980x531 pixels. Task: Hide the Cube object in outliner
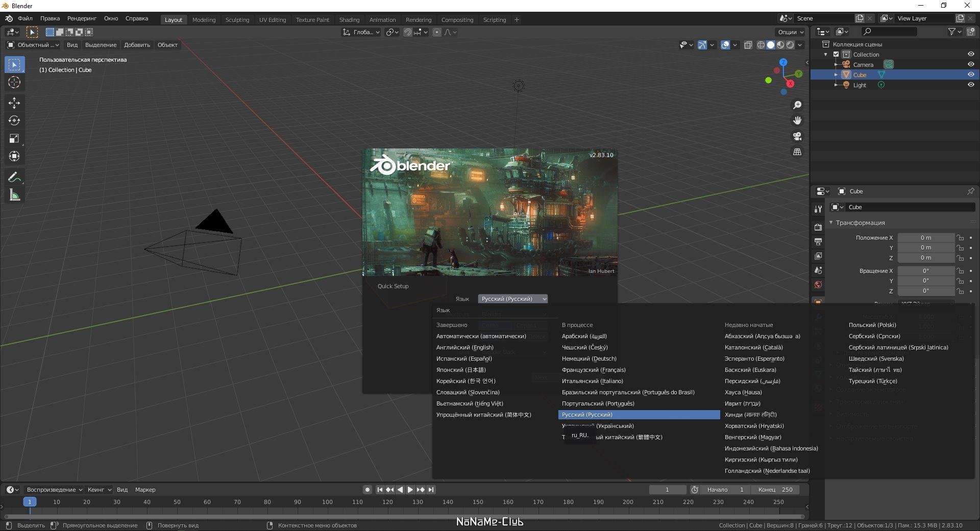click(x=970, y=74)
